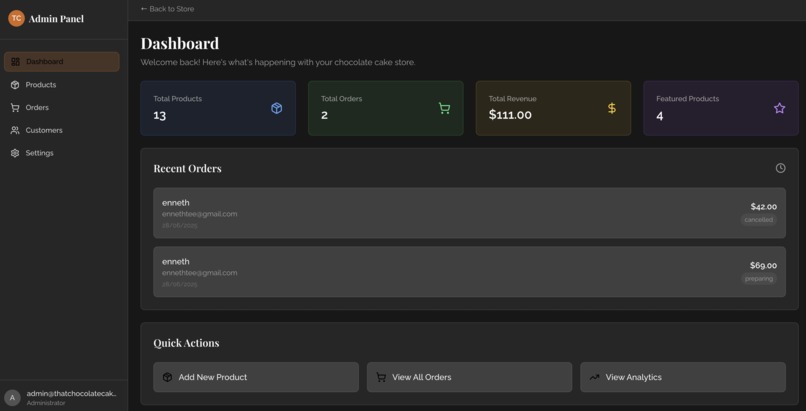Navigate to Customers section

[x=62, y=130]
